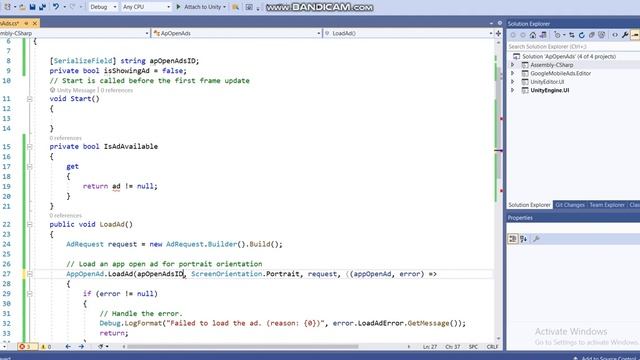
Task: Click the warning count indicator
Action: [x=45, y=347]
